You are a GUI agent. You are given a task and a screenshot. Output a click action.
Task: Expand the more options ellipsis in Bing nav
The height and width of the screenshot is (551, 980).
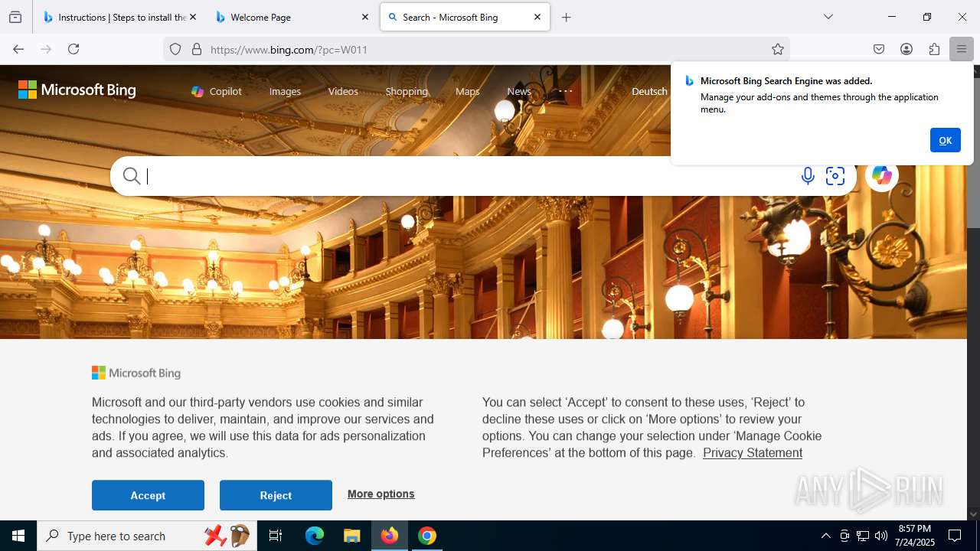[x=565, y=91]
